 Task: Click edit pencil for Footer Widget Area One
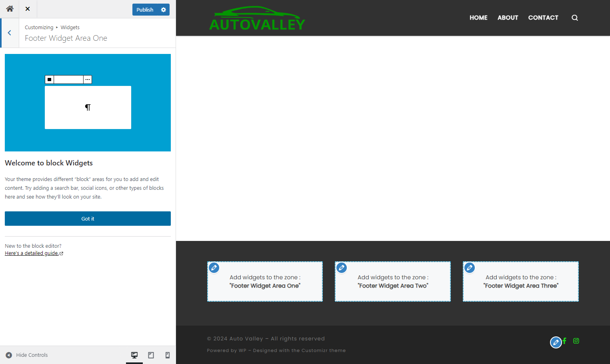[214, 268]
